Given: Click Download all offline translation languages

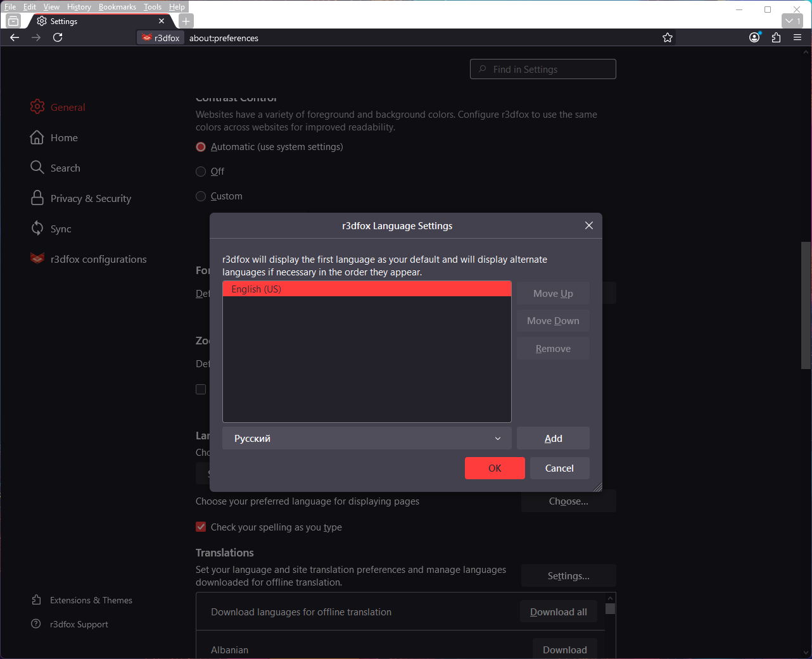Looking at the screenshot, I should (x=559, y=612).
